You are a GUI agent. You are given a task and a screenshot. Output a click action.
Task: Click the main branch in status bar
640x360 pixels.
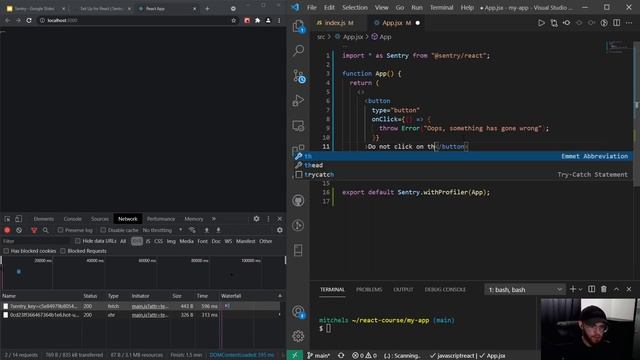point(319,356)
